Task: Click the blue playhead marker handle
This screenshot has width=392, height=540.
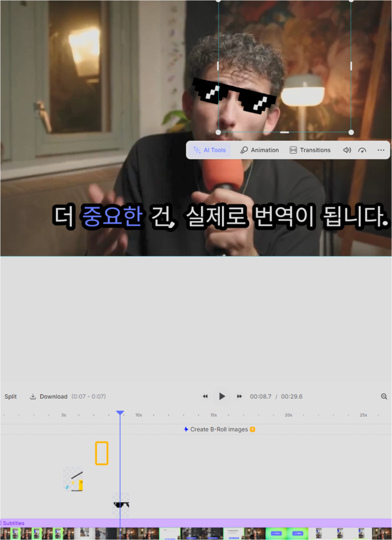Action: 120,413
